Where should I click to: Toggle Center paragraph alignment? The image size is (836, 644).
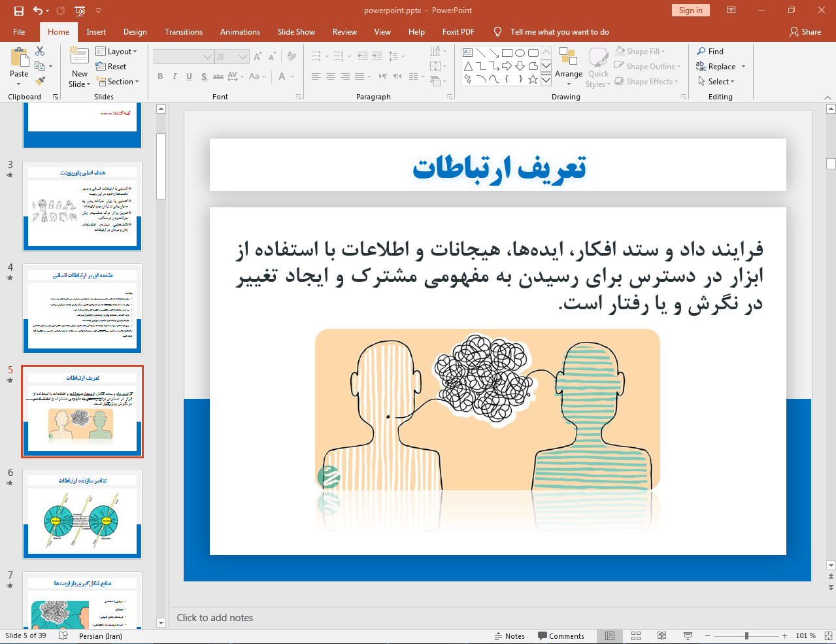click(x=331, y=76)
